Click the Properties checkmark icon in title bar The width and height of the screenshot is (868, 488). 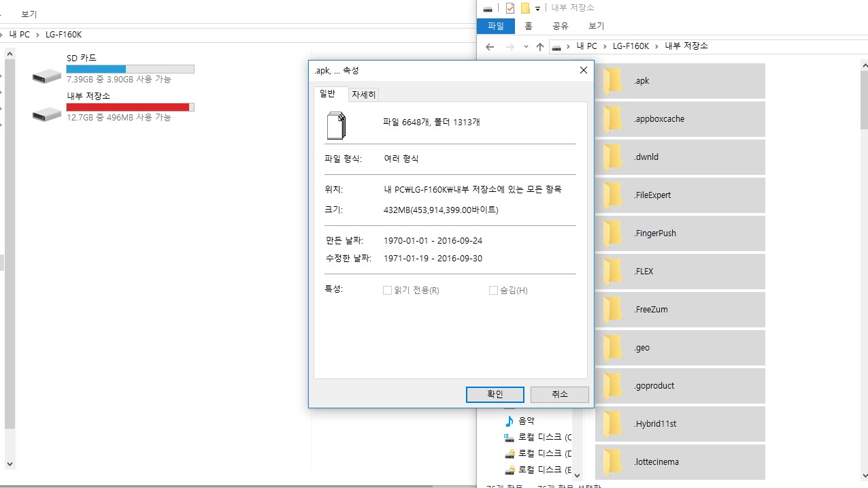(x=510, y=8)
